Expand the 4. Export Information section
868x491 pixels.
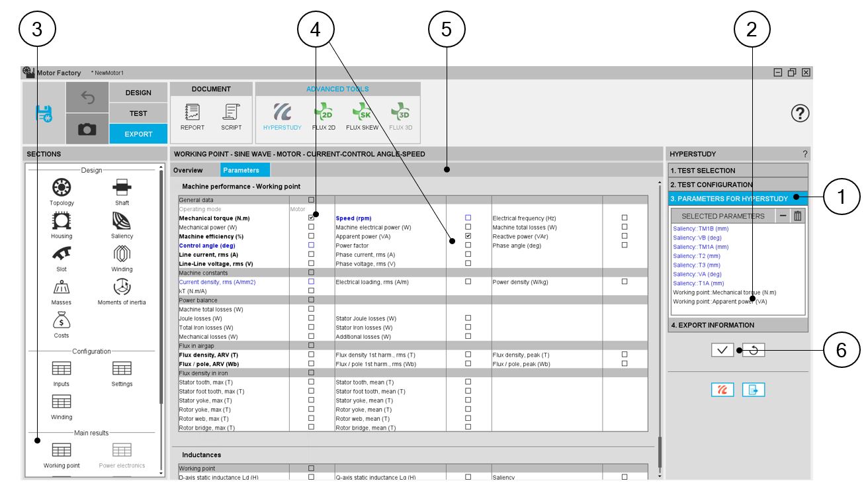[x=738, y=325]
